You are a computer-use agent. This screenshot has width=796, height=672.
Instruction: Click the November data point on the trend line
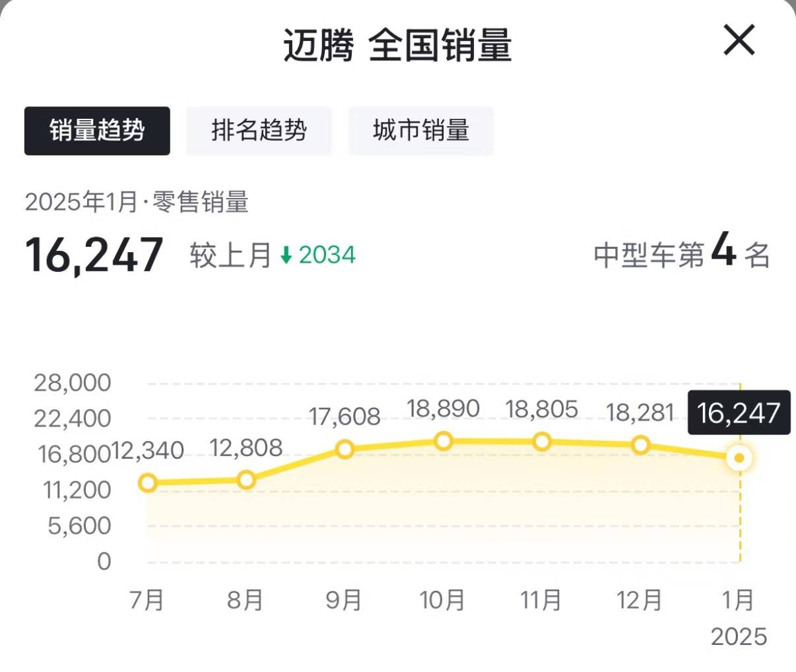tap(541, 441)
